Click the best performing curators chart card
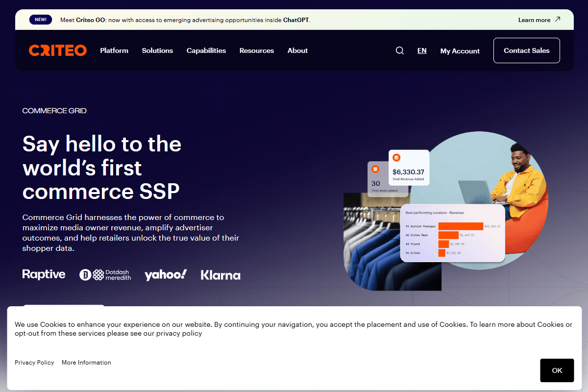This screenshot has width=588, height=392. click(453, 233)
